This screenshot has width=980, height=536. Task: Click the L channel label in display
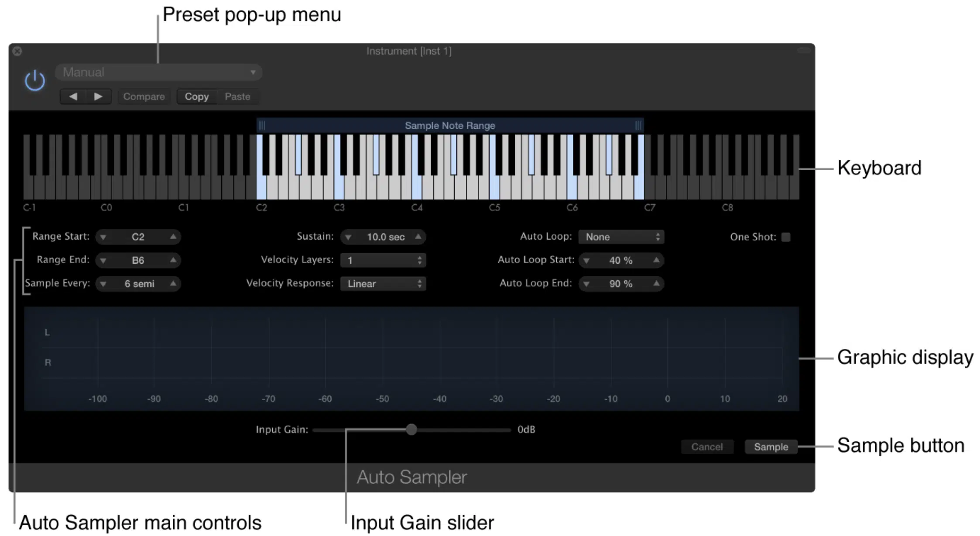click(48, 333)
